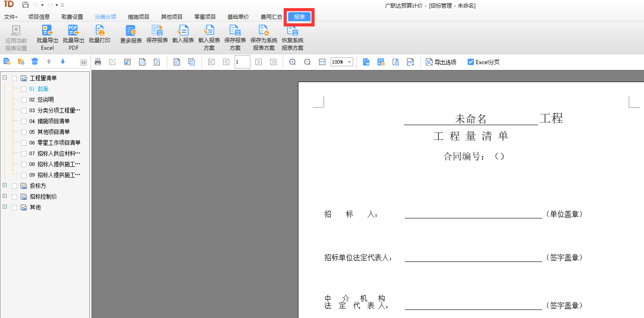Check the 01 封面 report checkbox

24,88
